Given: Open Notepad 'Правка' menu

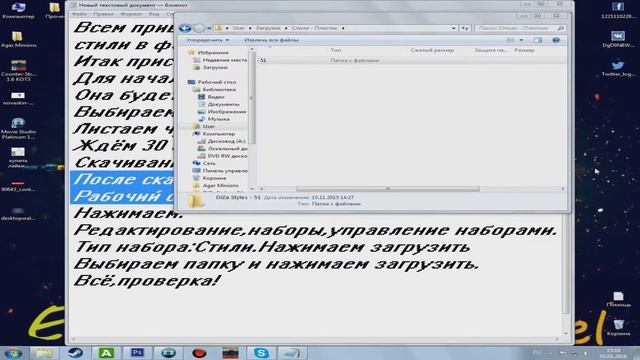Looking at the screenshot, I should pyautogui.click(x=103, y=14).
